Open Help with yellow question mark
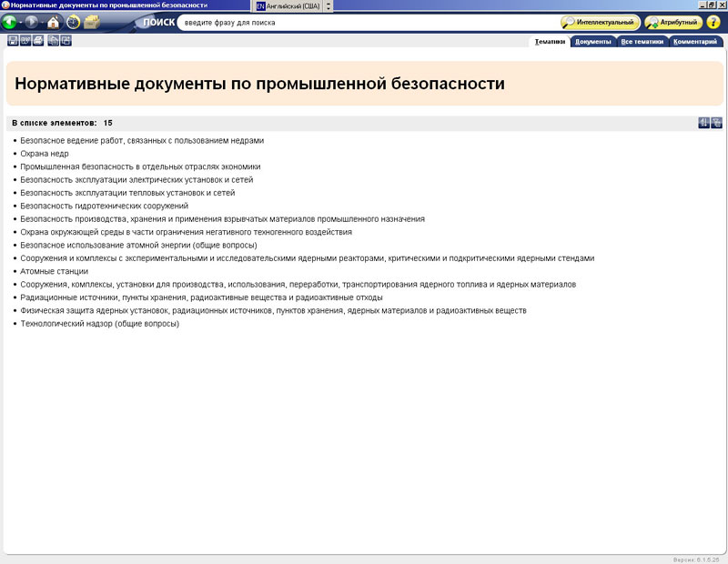 pyautogui.click(x=713, y=22)
